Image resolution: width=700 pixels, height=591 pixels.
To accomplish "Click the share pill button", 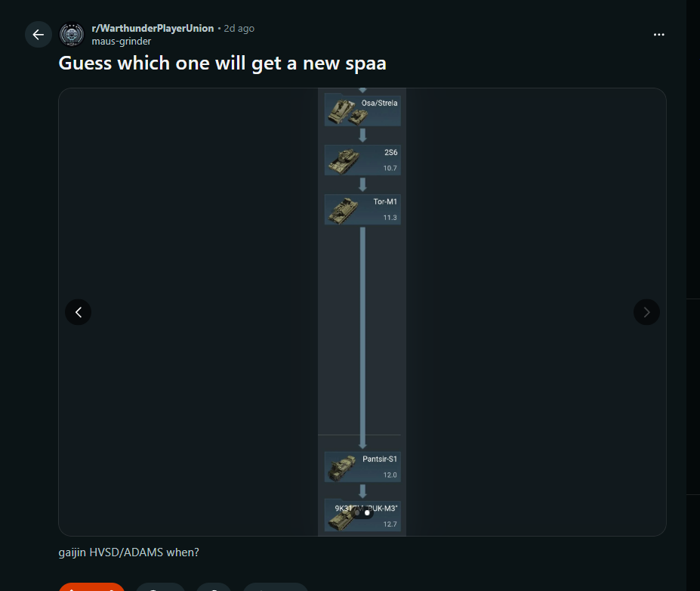I will [276, 587].
